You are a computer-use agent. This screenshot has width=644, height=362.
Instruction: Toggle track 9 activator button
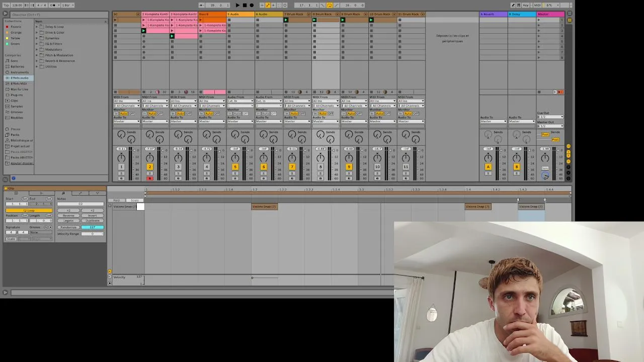(x=349, y=167)
